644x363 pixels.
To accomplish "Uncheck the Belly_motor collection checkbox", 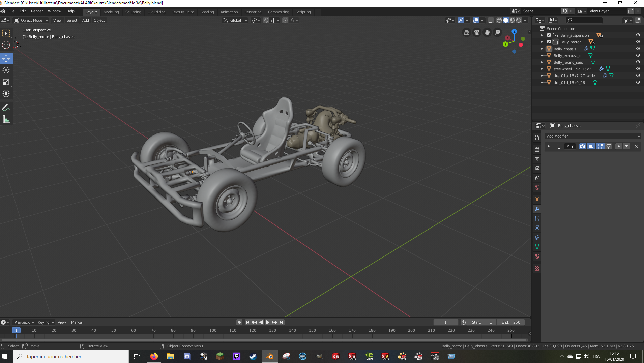I will tap(549, 42).
